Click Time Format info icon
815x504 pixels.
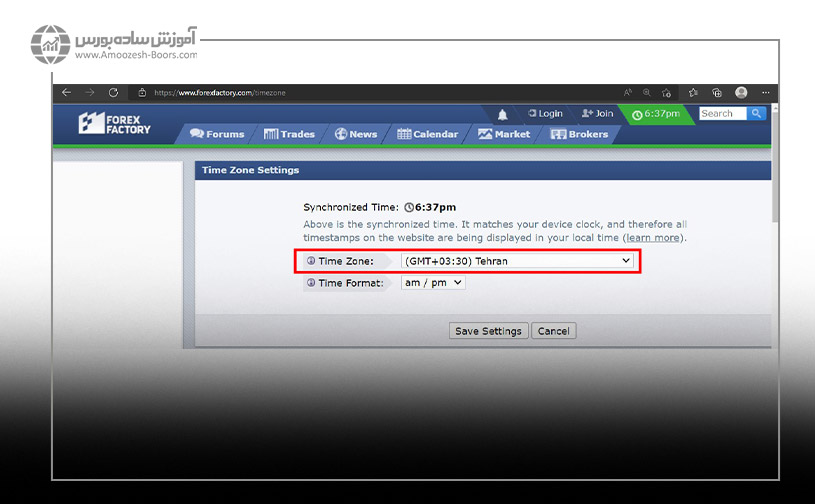click(311, 283)
